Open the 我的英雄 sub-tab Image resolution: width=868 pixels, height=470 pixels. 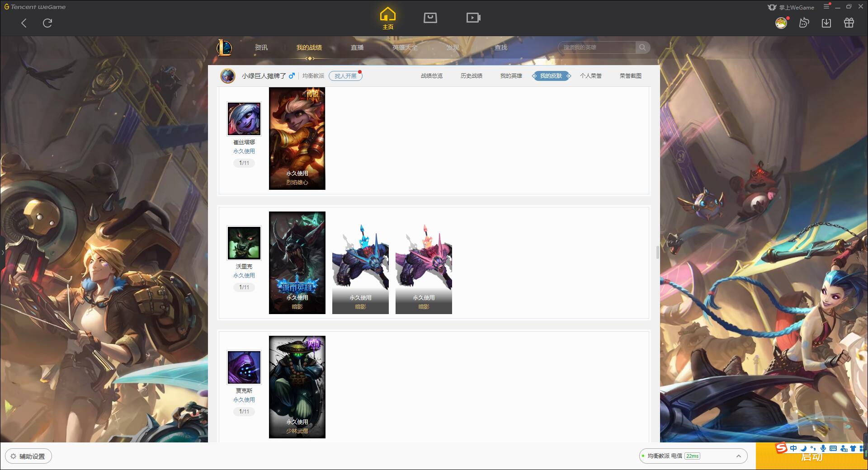511,76
